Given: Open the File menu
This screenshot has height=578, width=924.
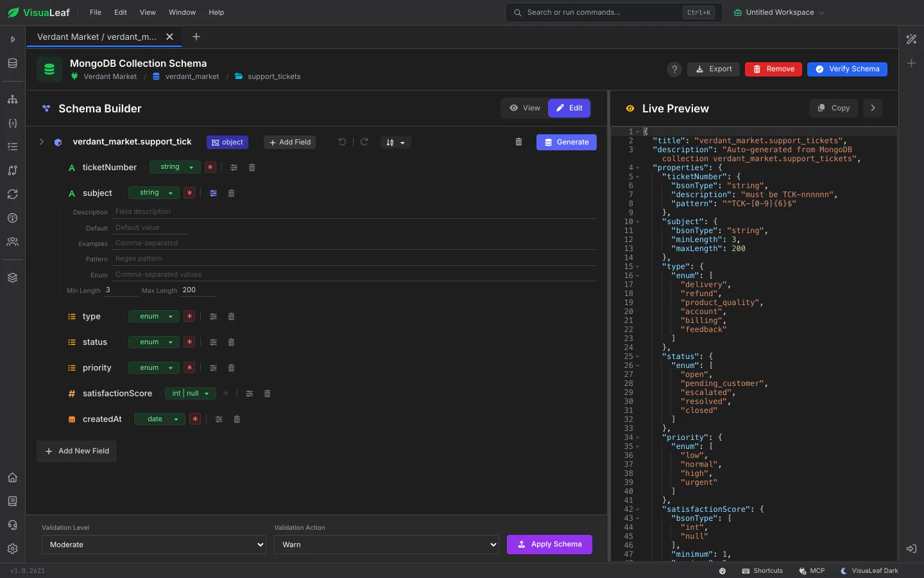Looking at the screenshot, I should pos(96,12).
